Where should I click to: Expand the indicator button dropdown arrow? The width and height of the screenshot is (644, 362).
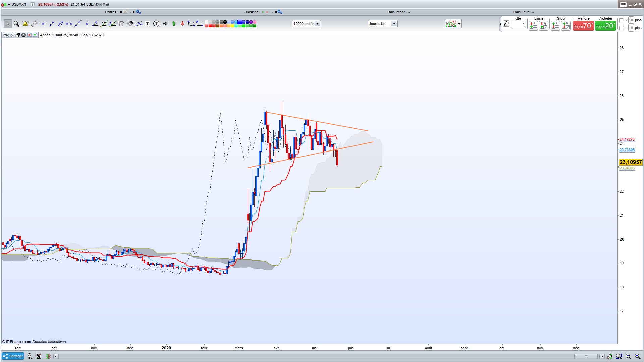coord(459,24)
